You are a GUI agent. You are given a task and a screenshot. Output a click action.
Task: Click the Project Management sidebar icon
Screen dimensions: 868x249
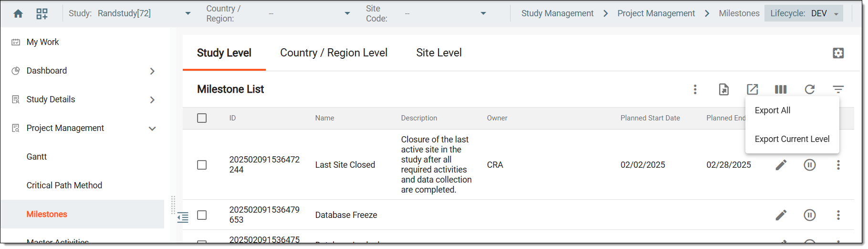click(x=16, y=128)
